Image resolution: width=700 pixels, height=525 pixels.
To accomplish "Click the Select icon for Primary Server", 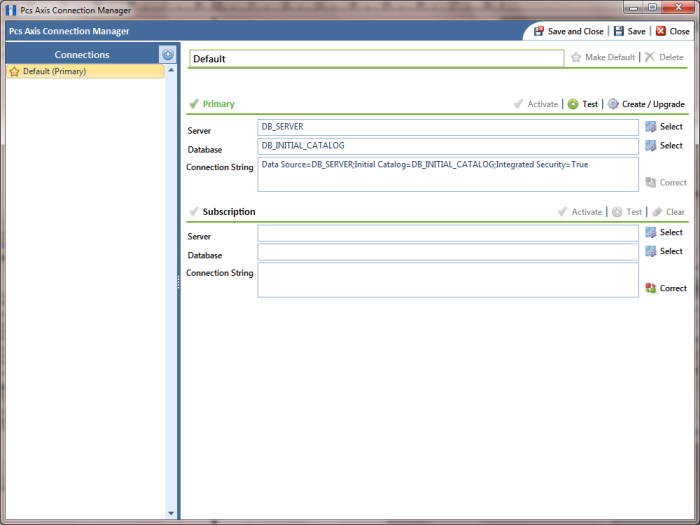I will coord(651,127).
